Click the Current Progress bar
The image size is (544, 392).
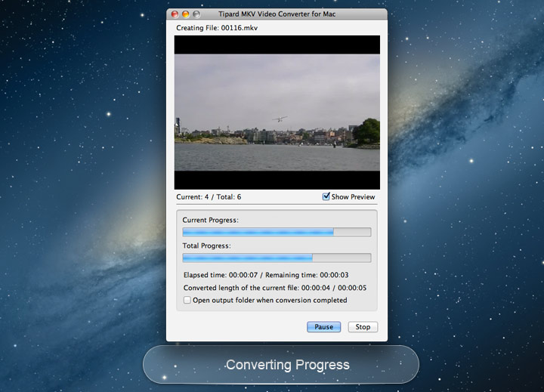click(277, 232)
